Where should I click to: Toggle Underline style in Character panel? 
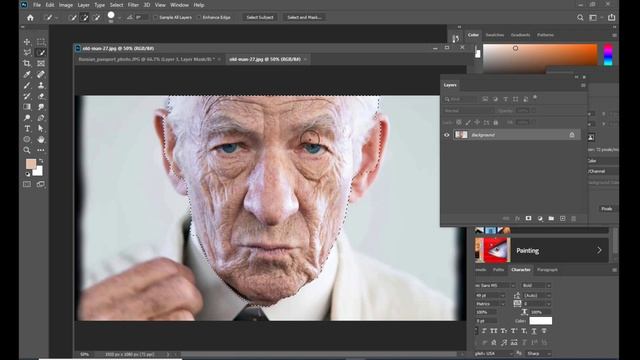tap(534, 331)
